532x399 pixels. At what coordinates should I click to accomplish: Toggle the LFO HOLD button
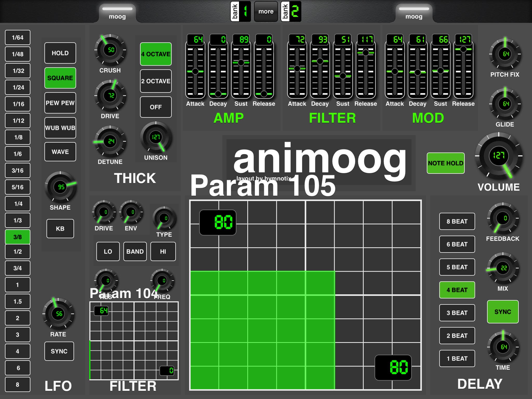[60, 53]
